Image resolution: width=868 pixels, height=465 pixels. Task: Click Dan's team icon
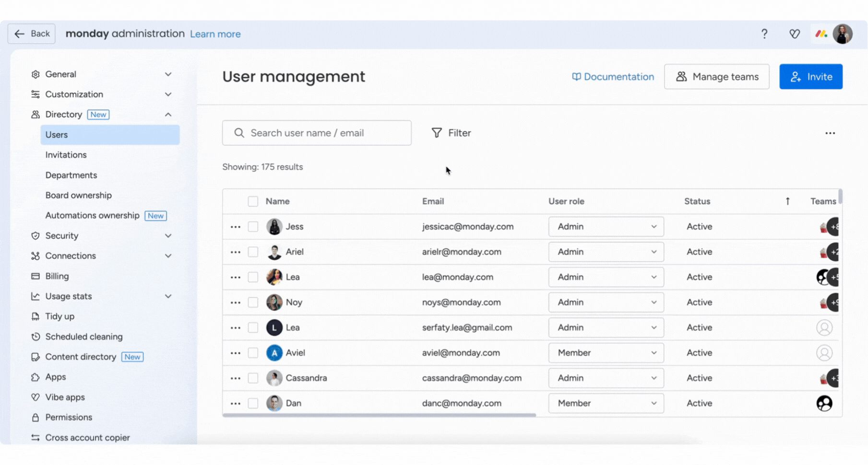click(x=824, y=404)
